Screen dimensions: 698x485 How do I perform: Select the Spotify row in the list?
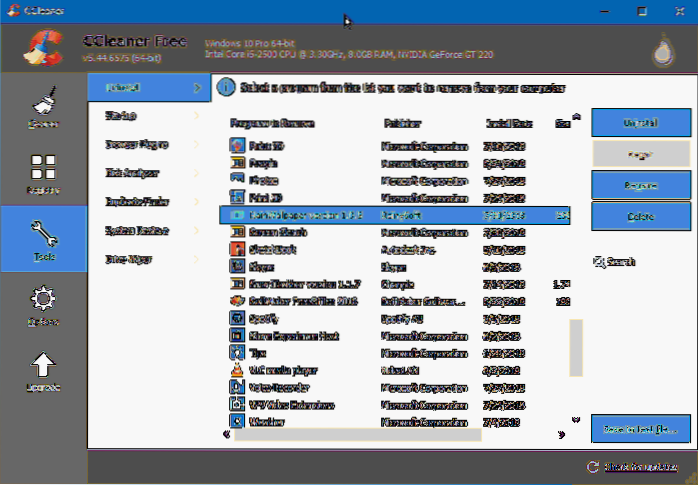click(395, 318)
